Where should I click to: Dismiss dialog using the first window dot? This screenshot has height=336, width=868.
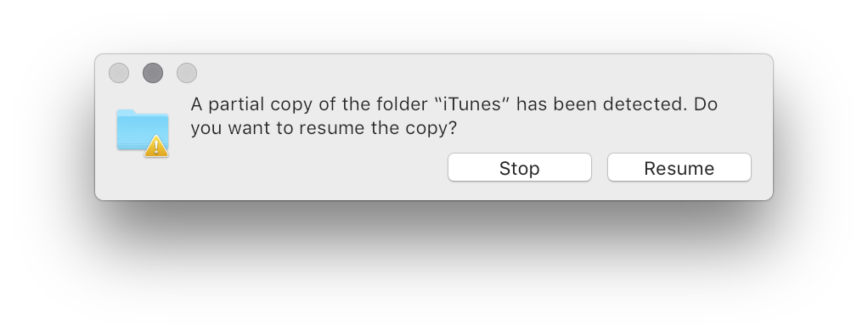pyautogui.click(x=119, y=73)
